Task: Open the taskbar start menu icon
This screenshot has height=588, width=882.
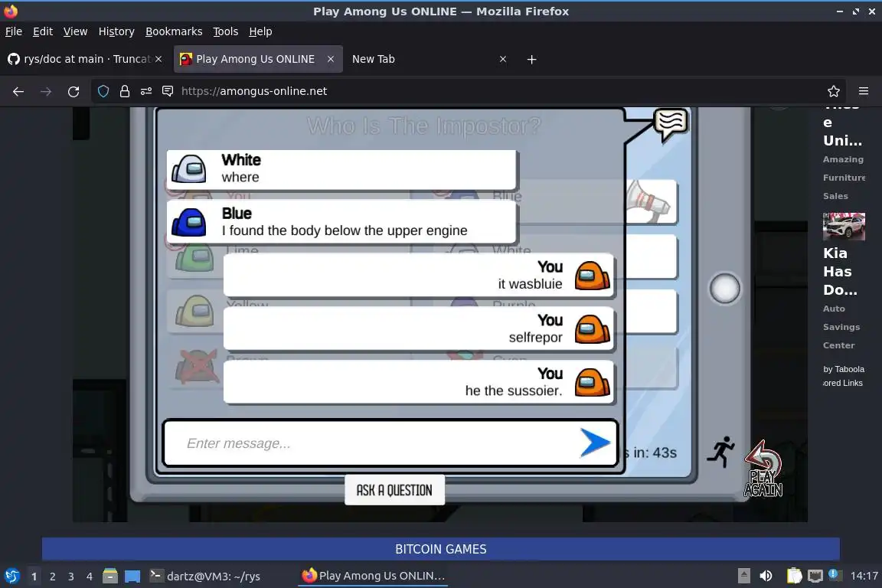Action: pos(11,576)
